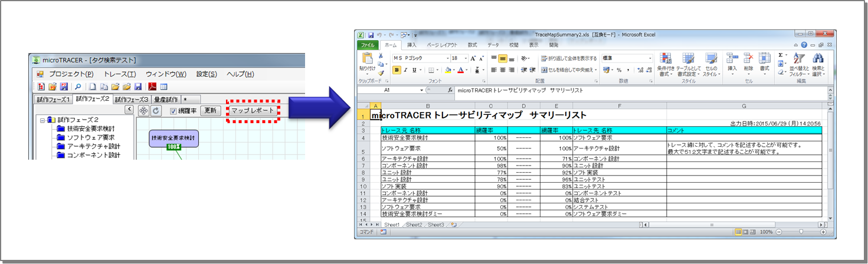The width and height of the screenshot is (868, 264).
Task: Toggle Bold formatting in Excel
Action: point(397,70)
